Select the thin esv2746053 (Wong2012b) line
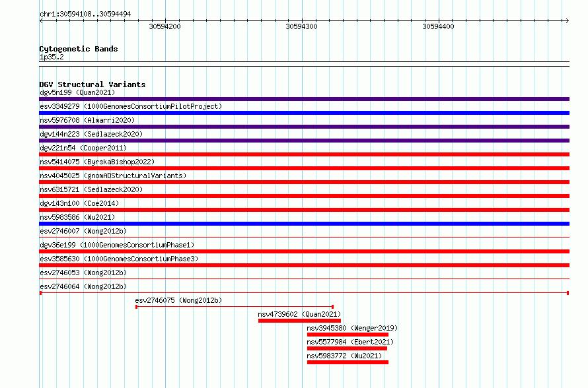The width and height of the screenshot is (588, 388). coord(304,278)
